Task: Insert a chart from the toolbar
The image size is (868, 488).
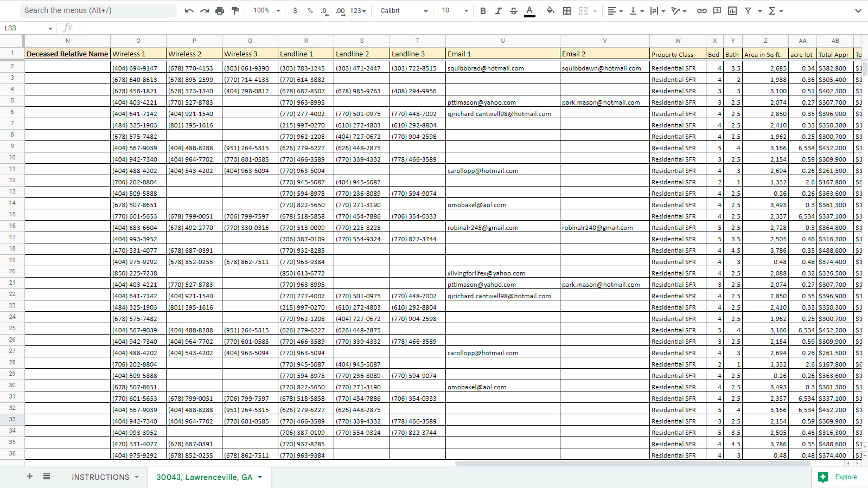Action: [x=732, y=11]
